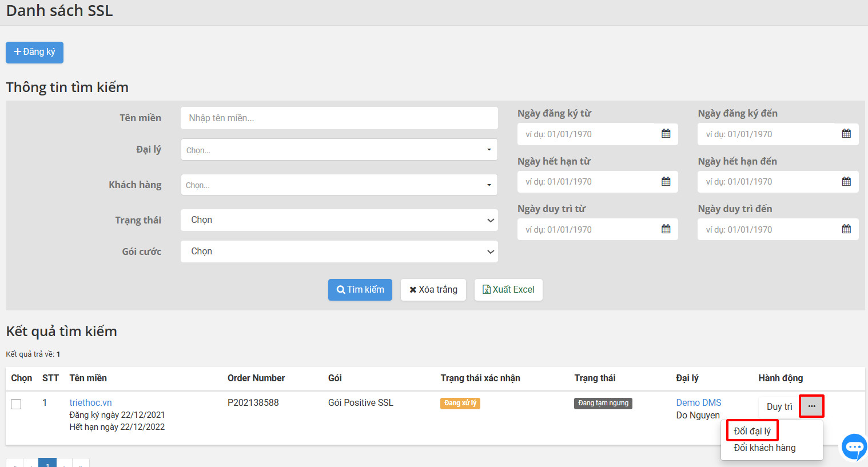Click order number P202138588
The image size is (868, 467).
253,403
